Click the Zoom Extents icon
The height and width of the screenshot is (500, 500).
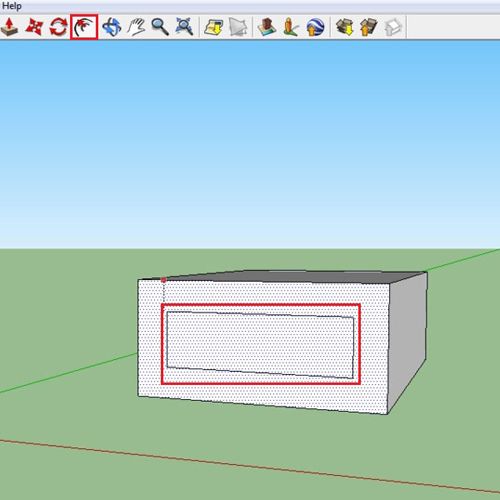pos(184,27)
